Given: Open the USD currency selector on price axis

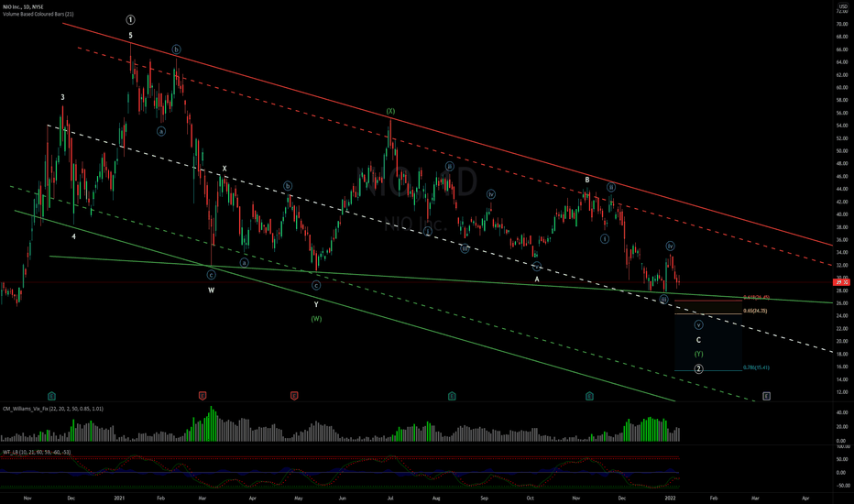Looking at the screenshot, I should tap(843, 6).
